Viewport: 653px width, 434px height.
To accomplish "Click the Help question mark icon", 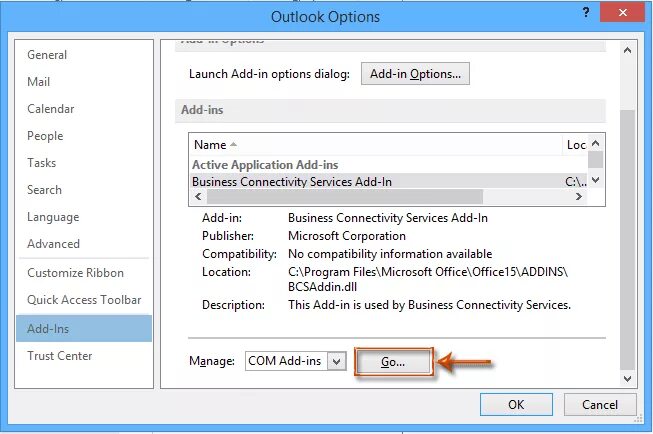I will coord(586,12).
